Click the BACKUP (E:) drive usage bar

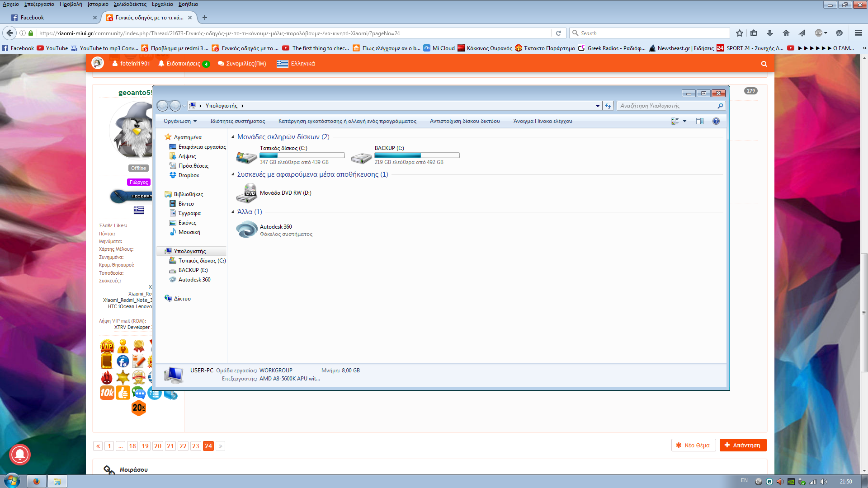(x=416, y=155)
